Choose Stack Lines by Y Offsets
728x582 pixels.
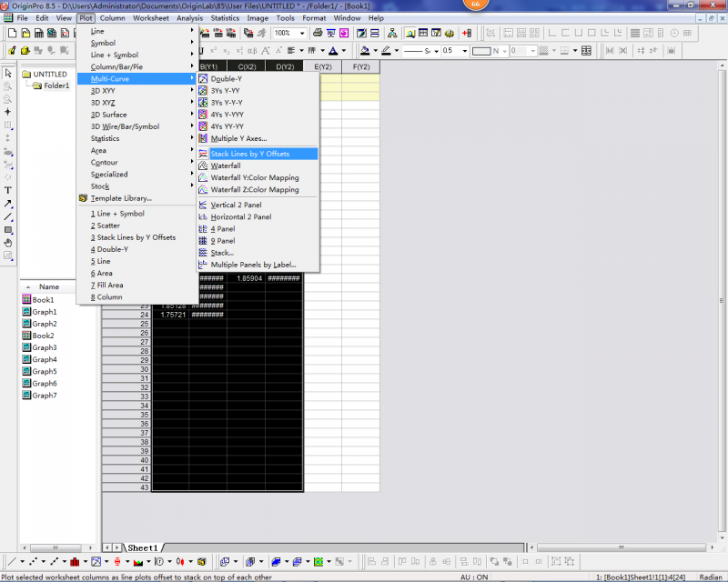249,154
